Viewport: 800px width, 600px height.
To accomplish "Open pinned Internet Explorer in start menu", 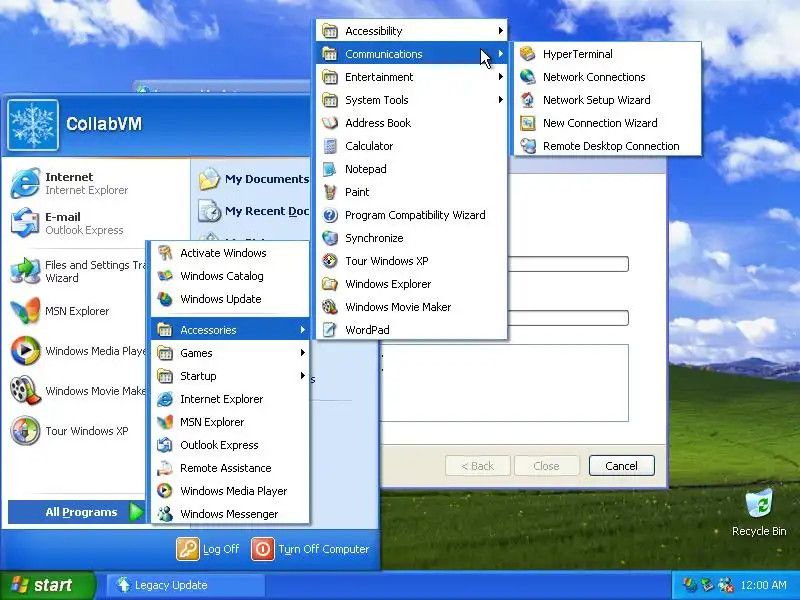I will click(77, 183).
